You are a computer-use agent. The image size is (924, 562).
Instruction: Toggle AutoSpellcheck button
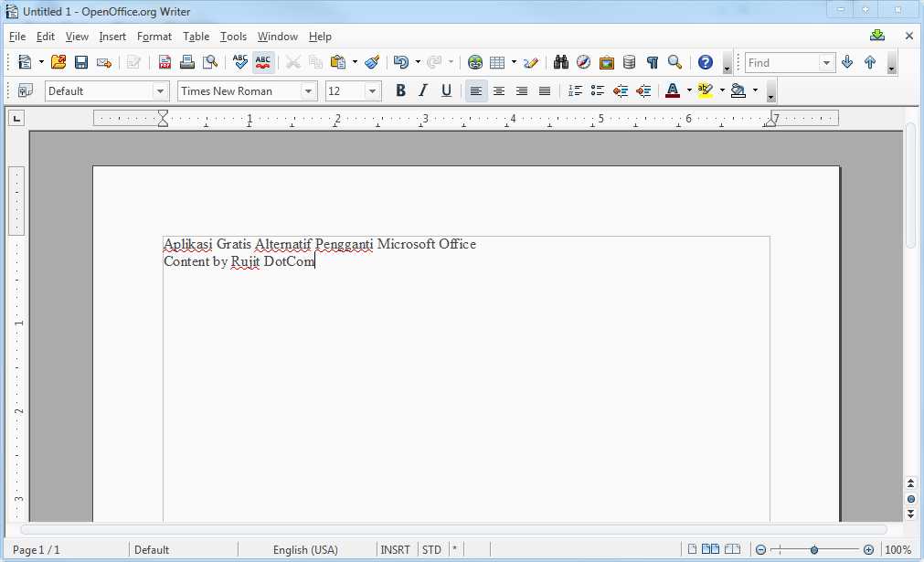tap(263, 62)
